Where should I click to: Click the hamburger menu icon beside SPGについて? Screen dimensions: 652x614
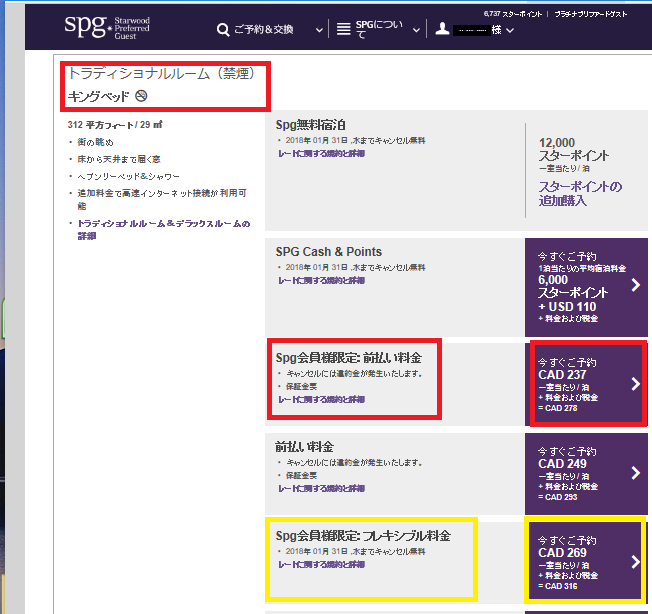point(343,29)
